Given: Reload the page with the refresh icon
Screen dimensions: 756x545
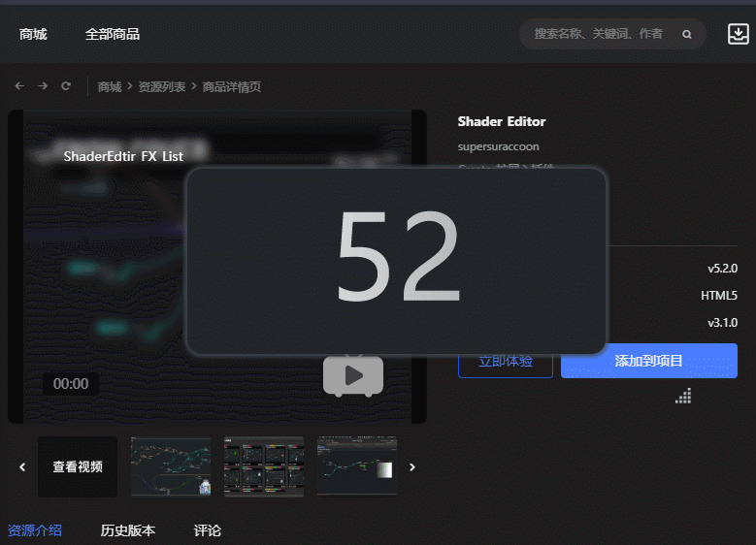Looking at the screenshot, I should point(66,85).
